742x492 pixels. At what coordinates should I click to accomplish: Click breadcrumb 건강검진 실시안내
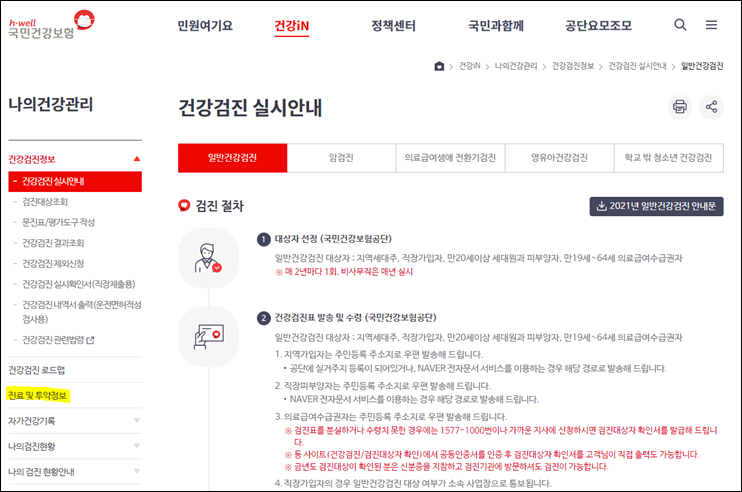pyautogui.click(x=637, y=66)
